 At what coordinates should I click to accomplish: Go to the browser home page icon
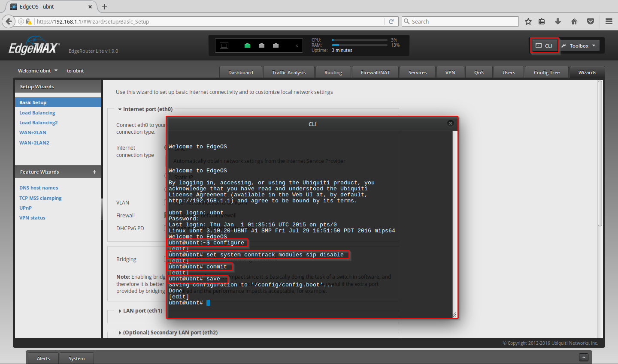[574, 21]
